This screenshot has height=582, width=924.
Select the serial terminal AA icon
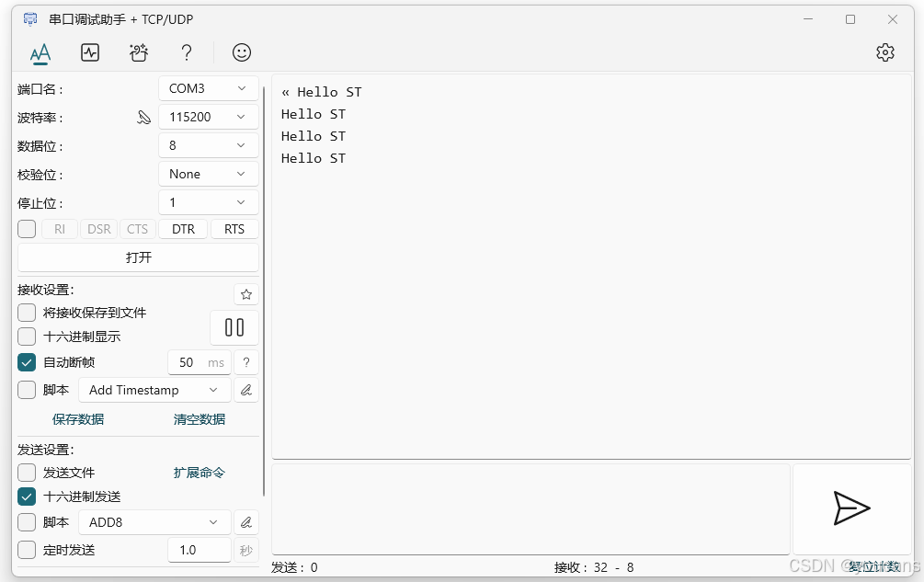click(x=40, y=52)
